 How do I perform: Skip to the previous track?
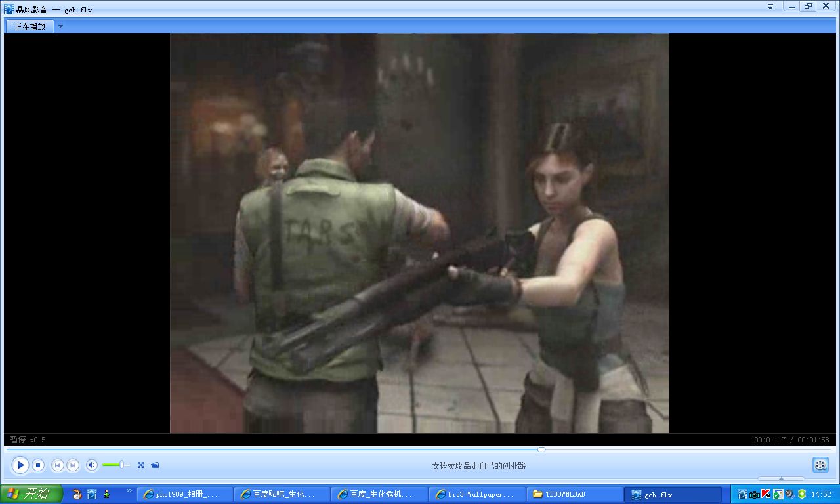pos(58,465)
